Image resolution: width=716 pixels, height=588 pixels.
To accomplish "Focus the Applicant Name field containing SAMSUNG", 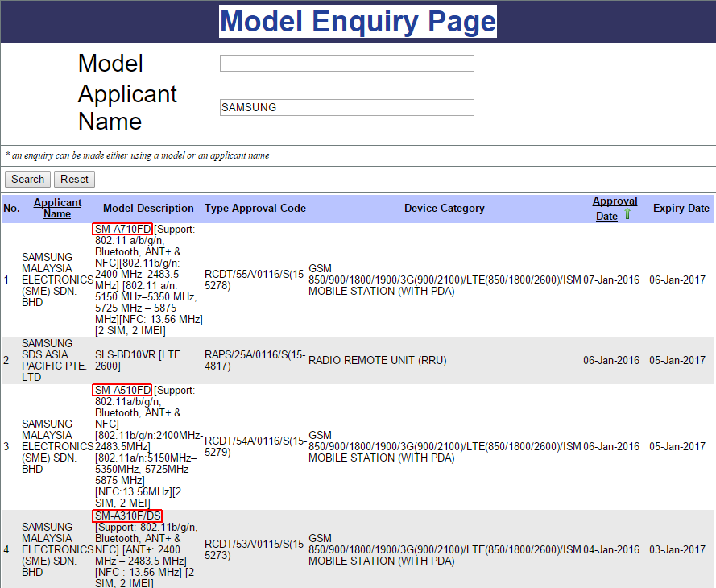I will tap(346, 107).
